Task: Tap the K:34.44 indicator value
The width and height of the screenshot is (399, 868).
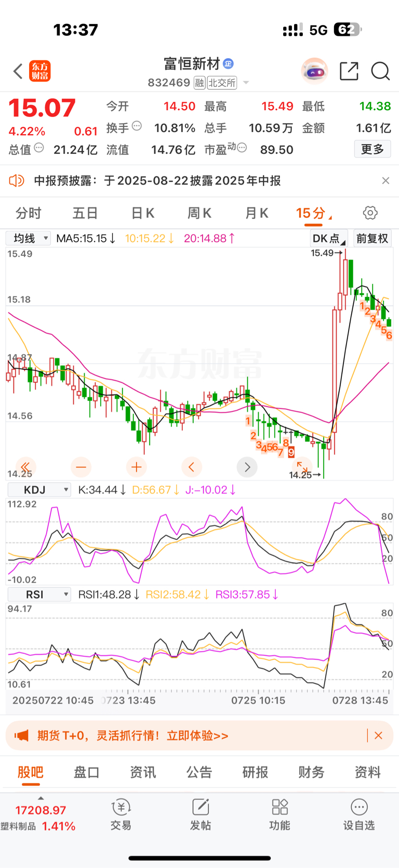Action: click(x=102, y=490)
